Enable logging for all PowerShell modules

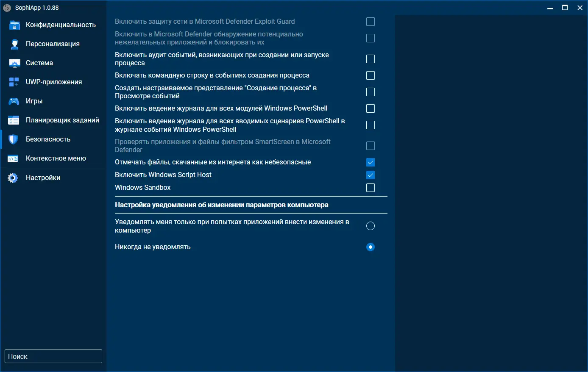coord(371,108)
